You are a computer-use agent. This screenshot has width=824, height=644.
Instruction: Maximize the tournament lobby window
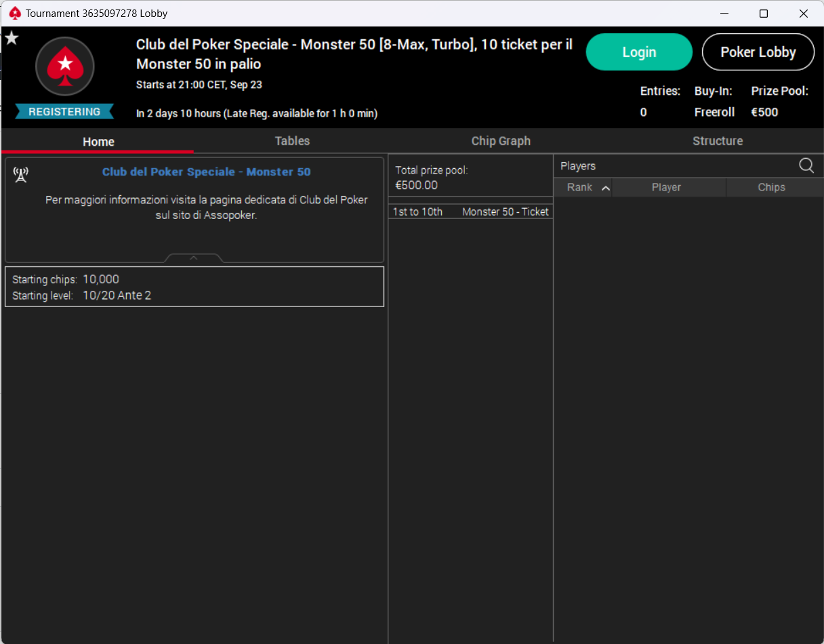764,14
